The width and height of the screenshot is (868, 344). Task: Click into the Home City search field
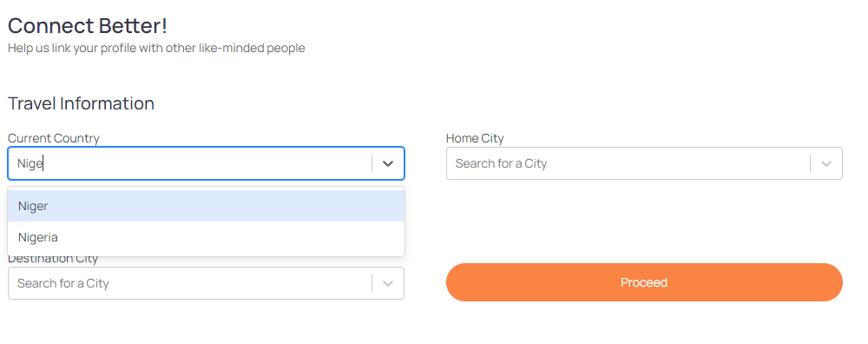pyautogui.click(x=644, y=163)
